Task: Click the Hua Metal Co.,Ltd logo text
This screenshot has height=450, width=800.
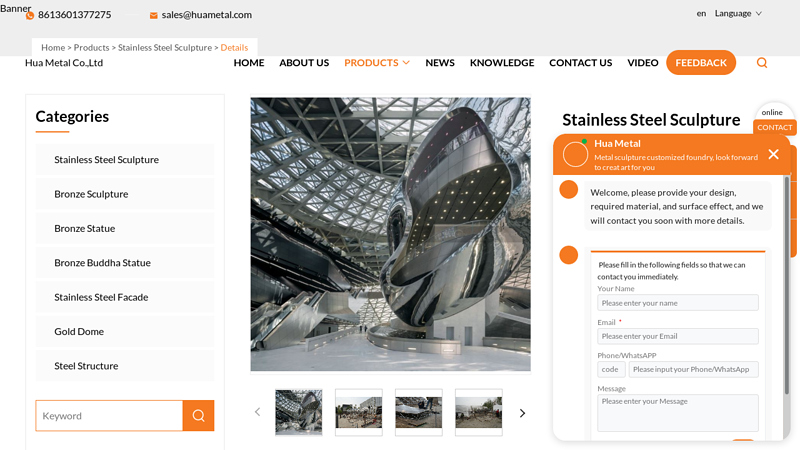Action: click(64, 63)
